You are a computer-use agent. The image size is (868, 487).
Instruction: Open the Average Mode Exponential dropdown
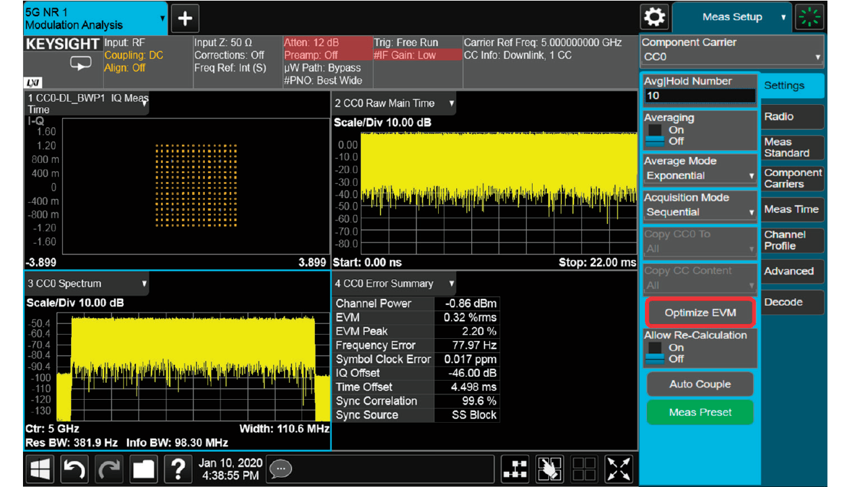click(700, 176)
